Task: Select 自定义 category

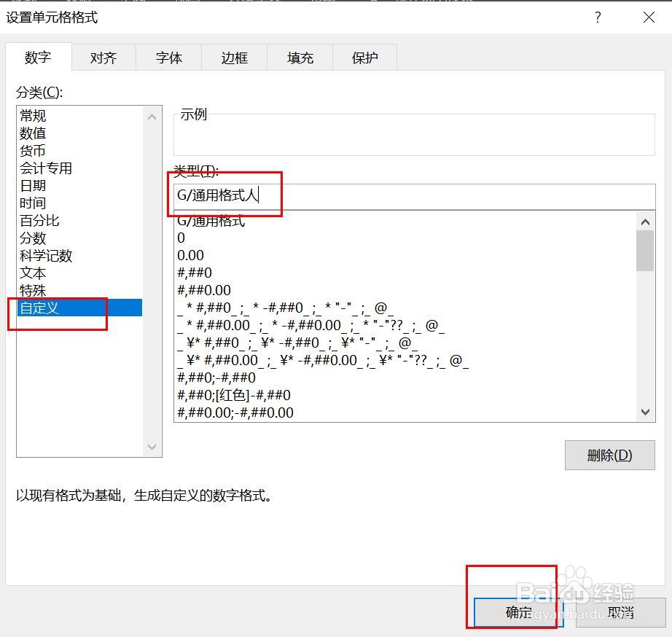Action: (79, 308)
